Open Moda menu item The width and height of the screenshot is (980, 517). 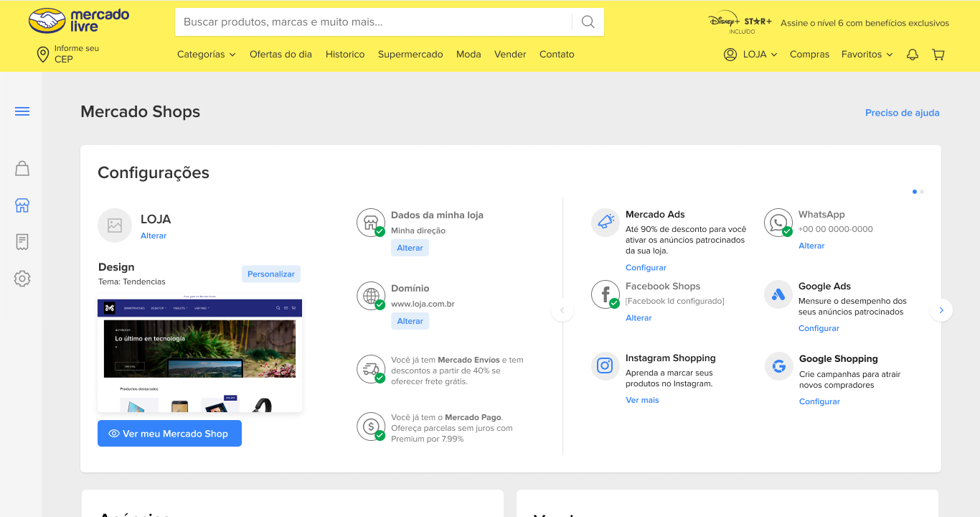tap(468, 55)
